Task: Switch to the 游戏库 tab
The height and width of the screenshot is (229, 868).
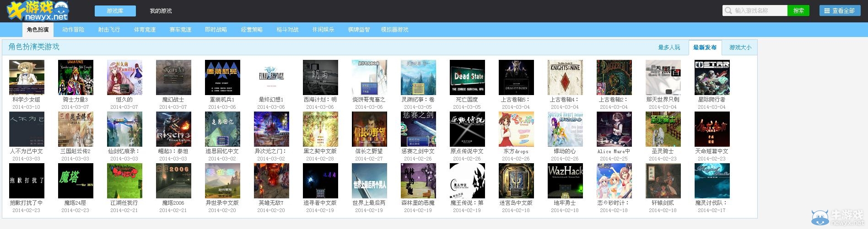Action: (115, 11)
